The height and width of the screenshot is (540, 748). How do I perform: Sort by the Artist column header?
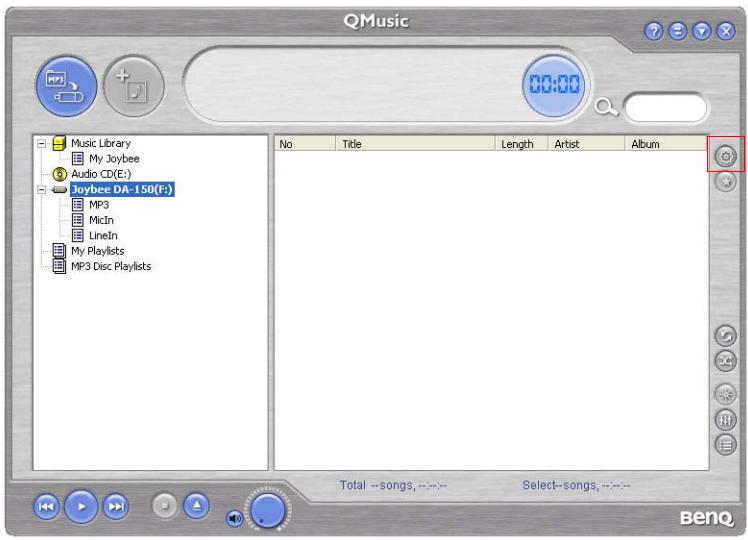(x=586, y=144)
